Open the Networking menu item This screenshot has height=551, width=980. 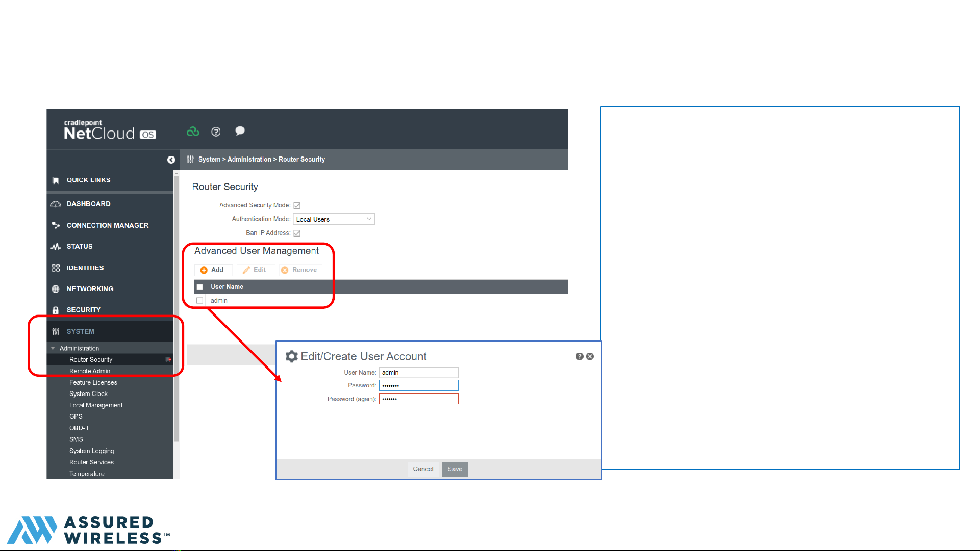[x=90, y=289]
